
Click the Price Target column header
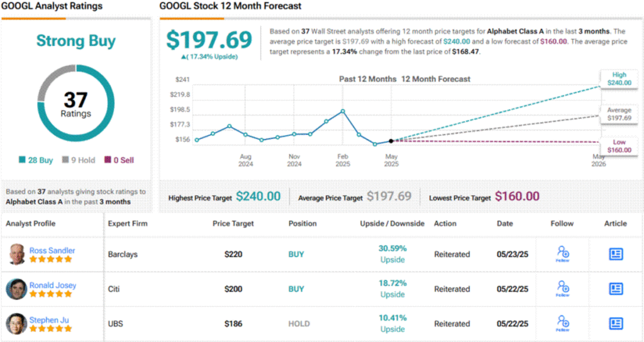235,223
